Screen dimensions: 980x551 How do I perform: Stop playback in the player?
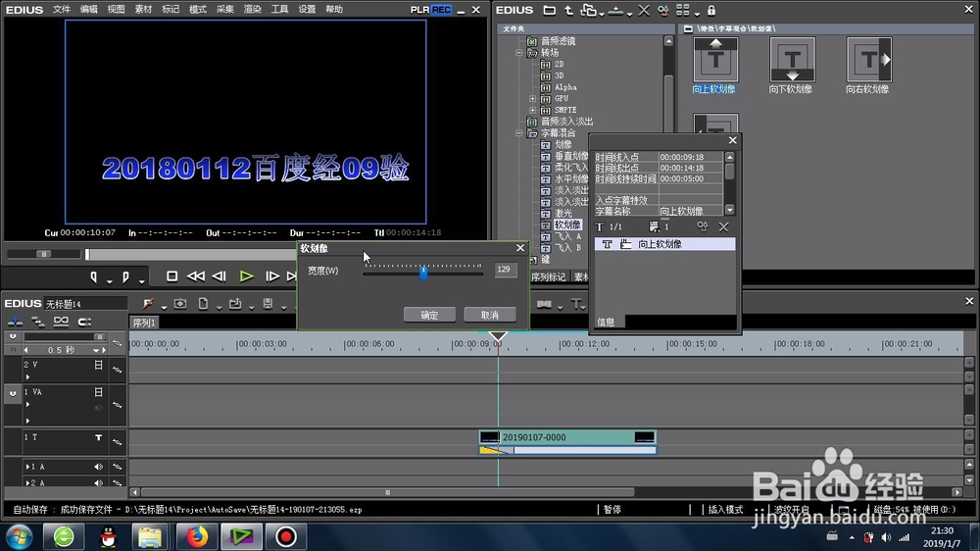171,275
